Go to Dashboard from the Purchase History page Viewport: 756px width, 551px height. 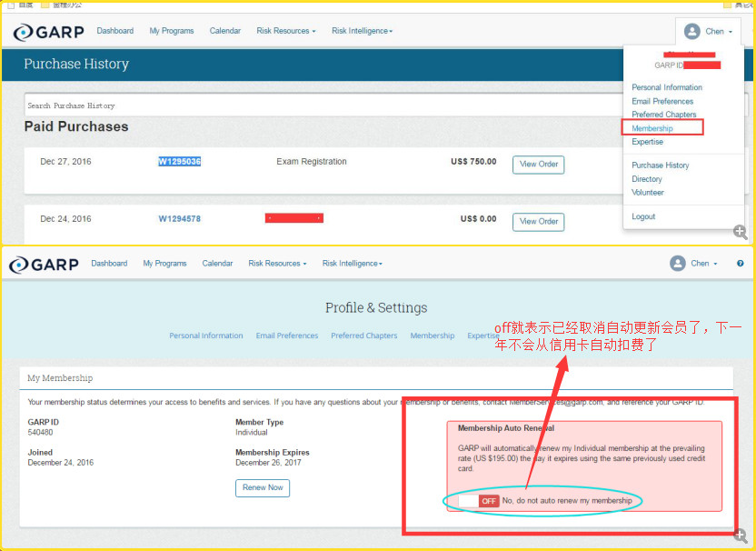[115, 31]
